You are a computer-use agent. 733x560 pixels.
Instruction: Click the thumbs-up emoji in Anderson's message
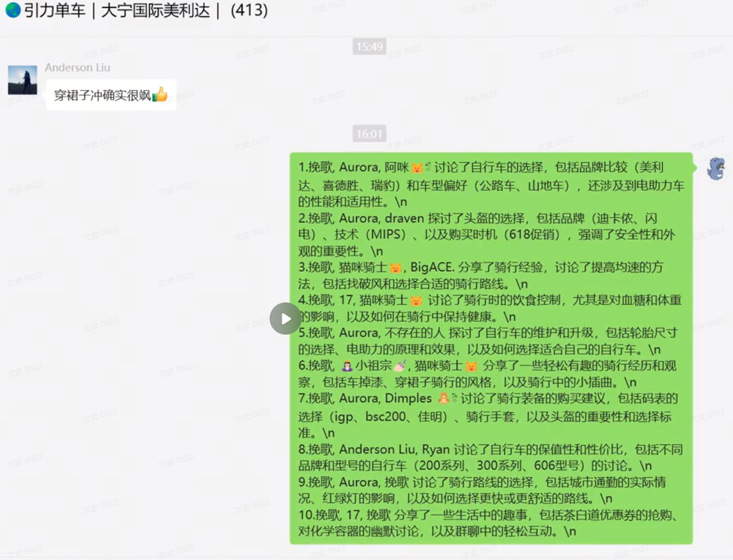pyautogui.click(x=160, y=94)
